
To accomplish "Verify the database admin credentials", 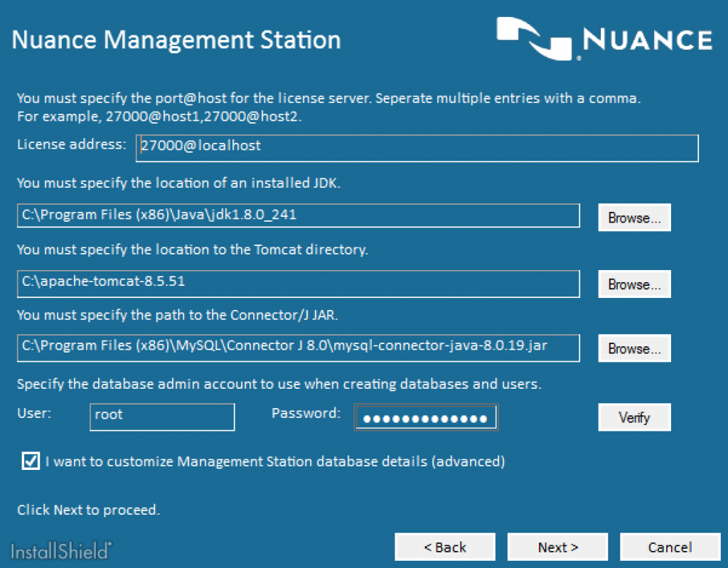I will tap(633, 417).
